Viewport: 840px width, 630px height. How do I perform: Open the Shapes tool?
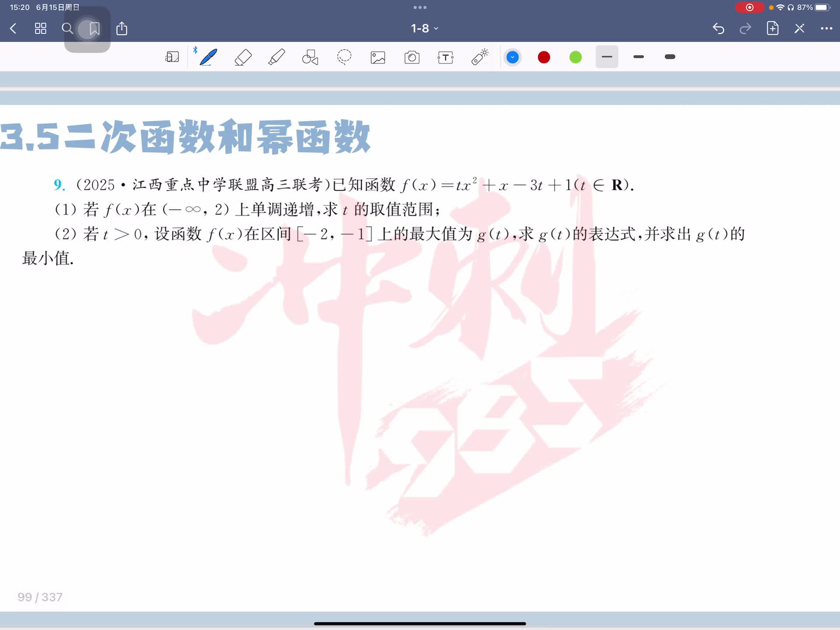point(310,57)
